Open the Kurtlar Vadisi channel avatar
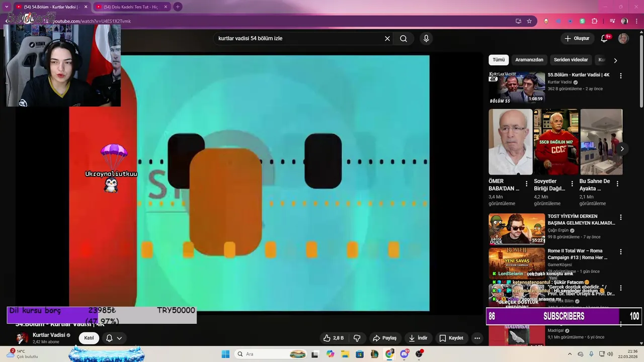 point(22,338)
